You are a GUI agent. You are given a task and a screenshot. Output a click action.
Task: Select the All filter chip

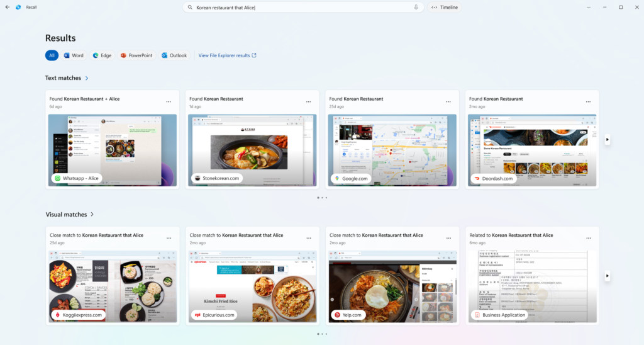52,55
